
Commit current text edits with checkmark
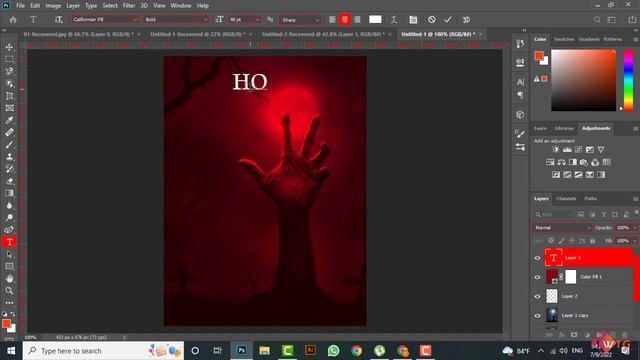[x=448, y=20]
